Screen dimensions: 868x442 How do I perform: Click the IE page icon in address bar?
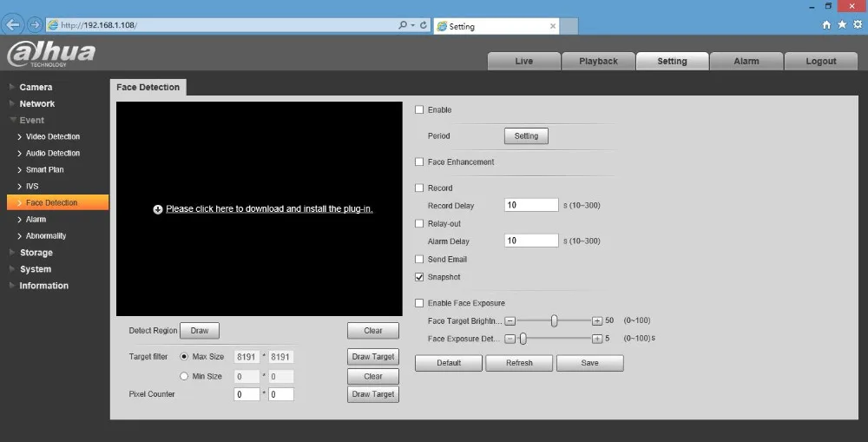point(53,25)
